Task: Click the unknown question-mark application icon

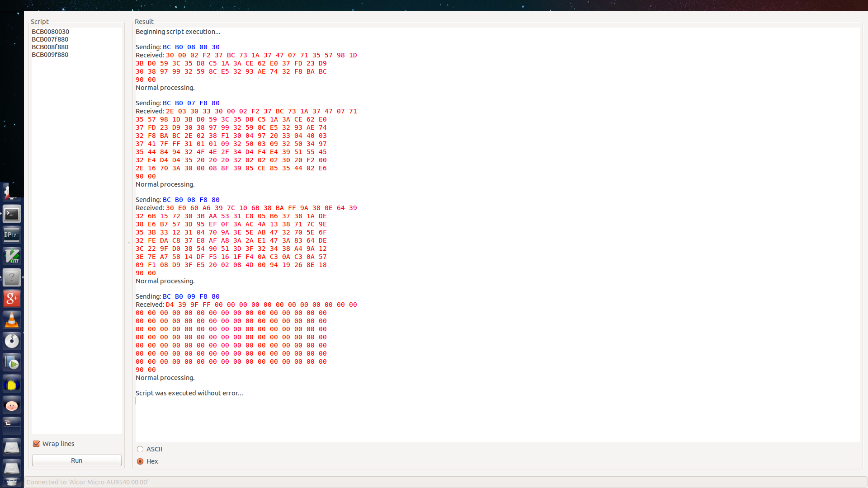Action: (x=12, y=277)
